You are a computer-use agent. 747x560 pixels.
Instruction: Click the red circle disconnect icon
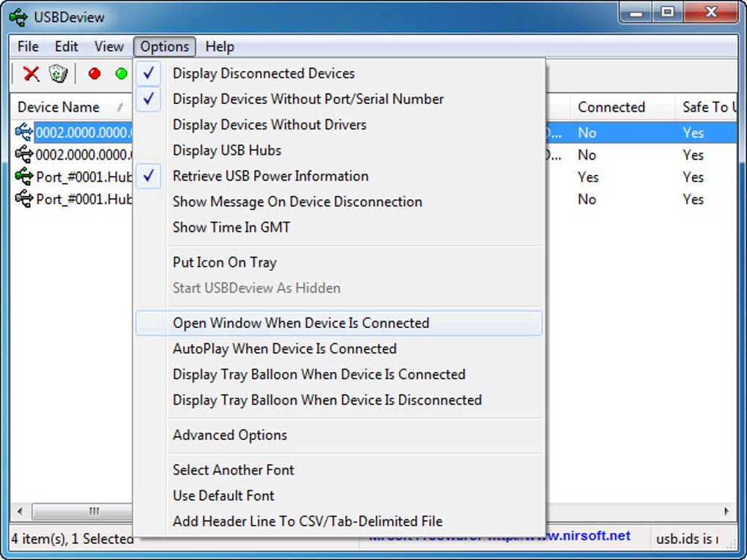(94, 74)
